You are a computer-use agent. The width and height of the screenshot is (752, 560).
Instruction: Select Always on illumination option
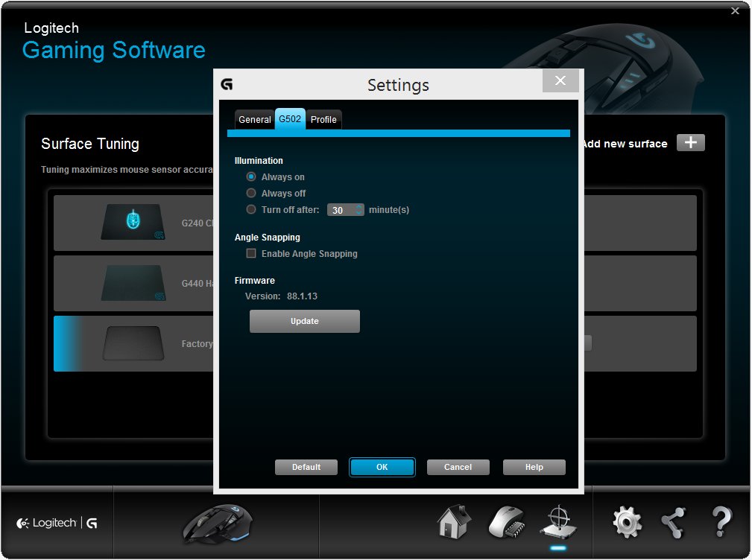pos(251,176)
